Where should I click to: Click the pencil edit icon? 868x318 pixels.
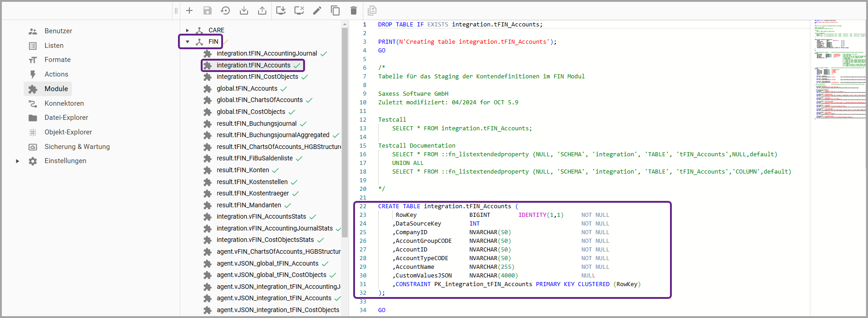[x=317, y=10]
